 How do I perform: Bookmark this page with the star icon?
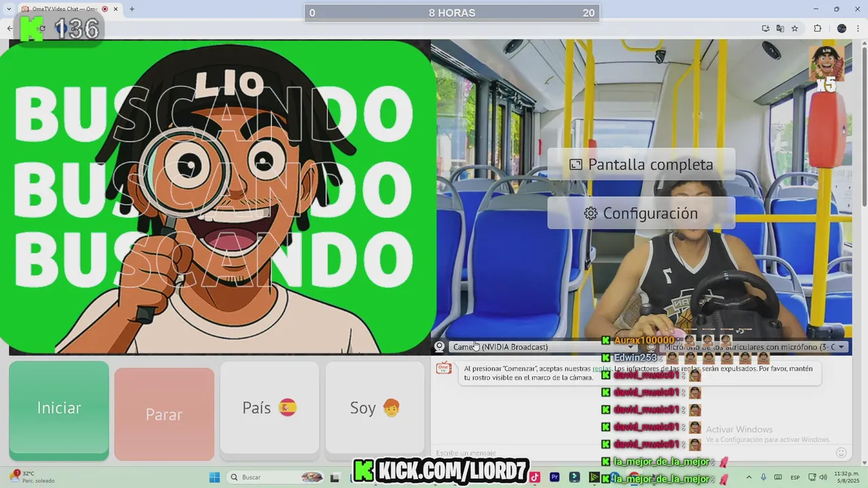point(794,28)
